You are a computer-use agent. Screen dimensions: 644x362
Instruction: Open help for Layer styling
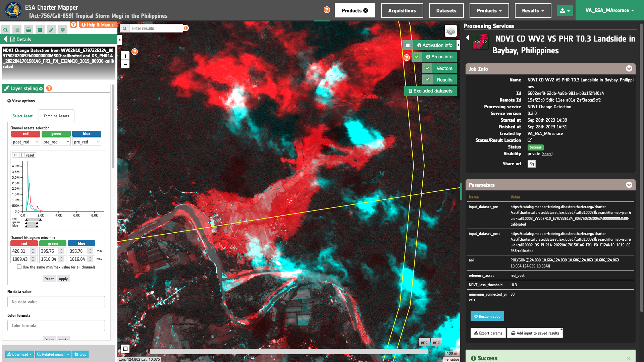pos(49,88)
